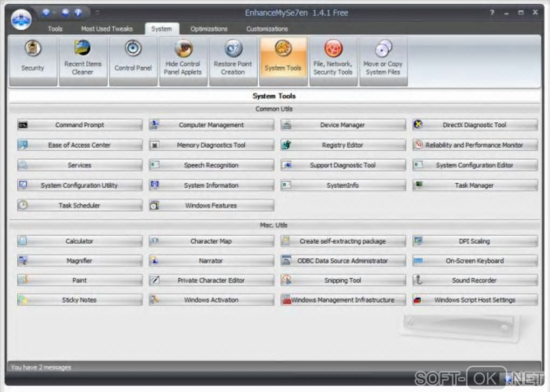
Task: Open Computer Management
Action: [x=211, y=125]
